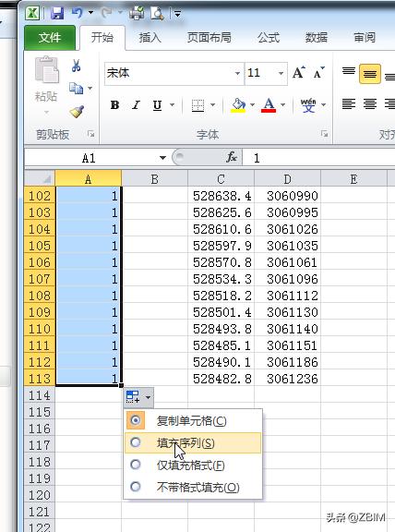Click the formula bar showing 1

click(x=318, y=158)
